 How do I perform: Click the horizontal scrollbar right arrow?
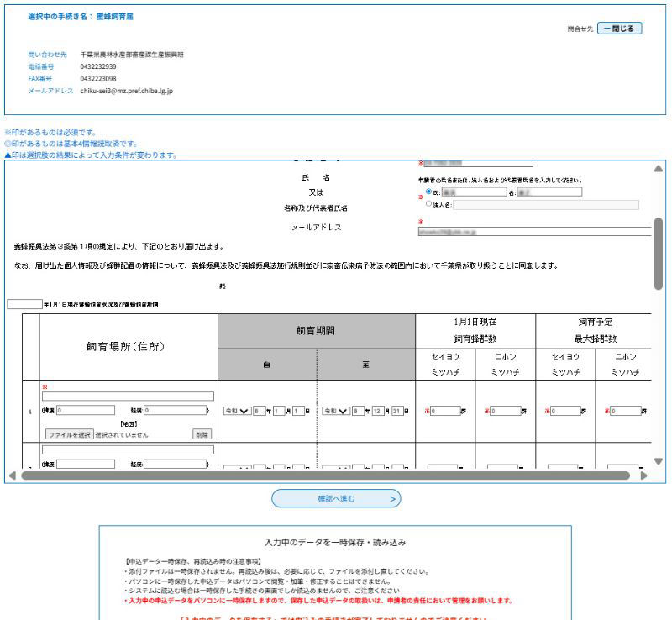point(643,476)
